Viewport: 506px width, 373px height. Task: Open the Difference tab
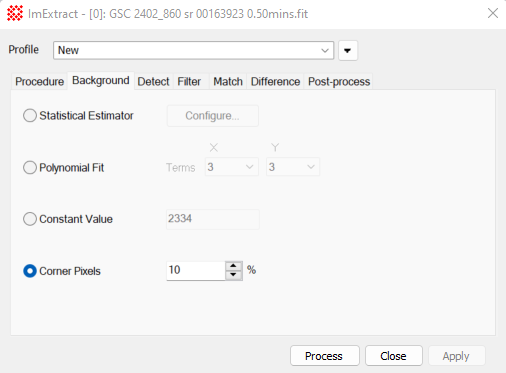point(275,82)
